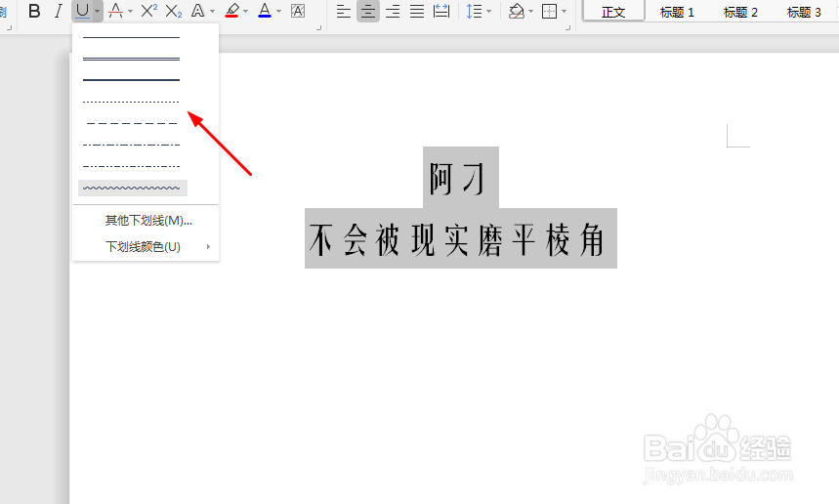The image size is (839, 504).
Task: Select the 正文 style
Action: pyautogui.click(x=613, y=12)
